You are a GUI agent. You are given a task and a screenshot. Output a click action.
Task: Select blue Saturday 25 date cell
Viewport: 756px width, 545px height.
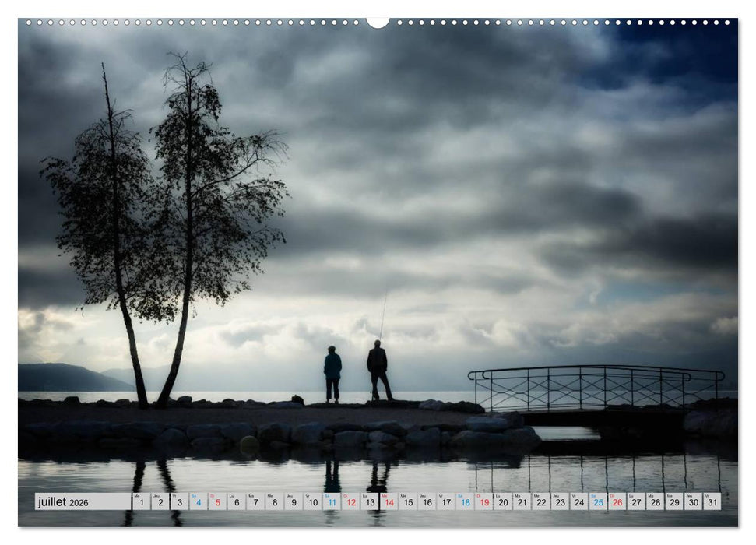[598, 502]
